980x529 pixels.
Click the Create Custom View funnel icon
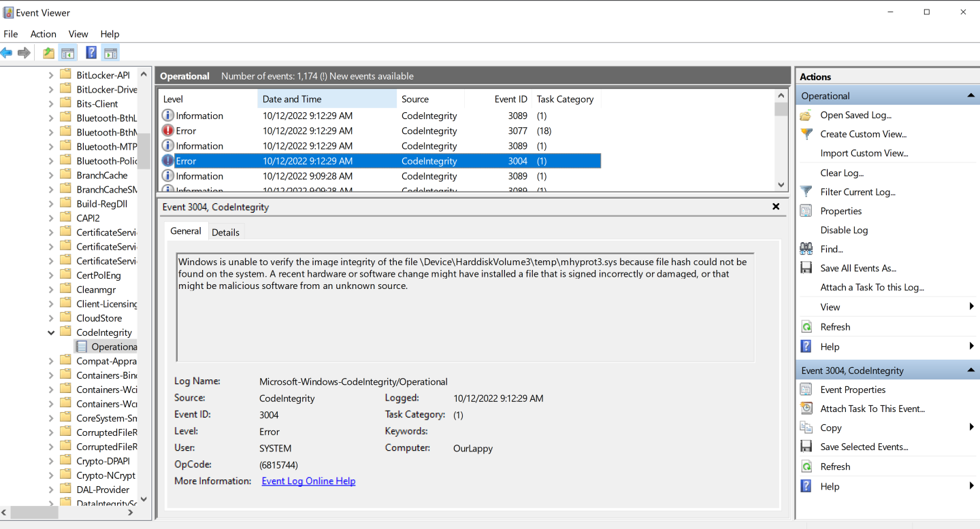[806, 134]
